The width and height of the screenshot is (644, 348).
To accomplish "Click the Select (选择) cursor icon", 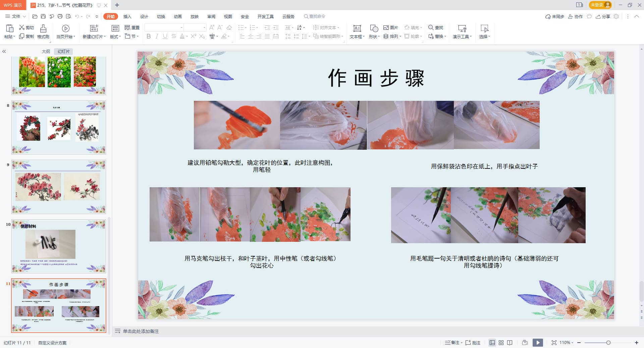I will (484, 28).
